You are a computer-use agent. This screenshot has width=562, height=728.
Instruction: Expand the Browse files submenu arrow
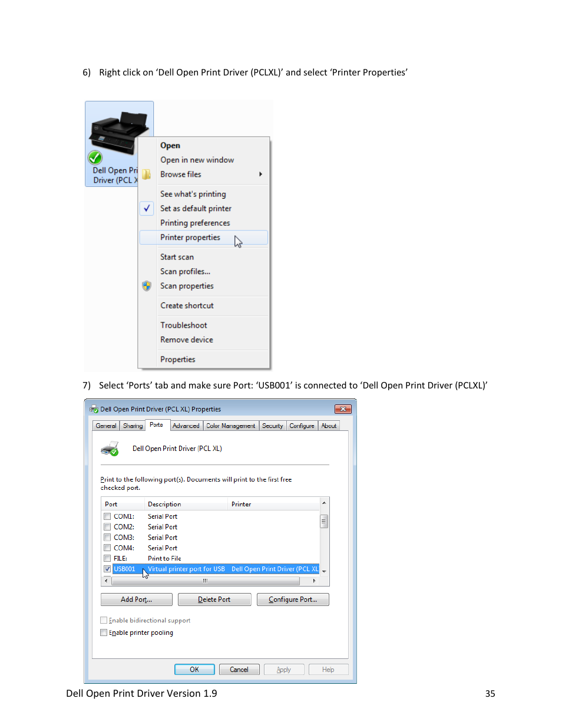260,174
